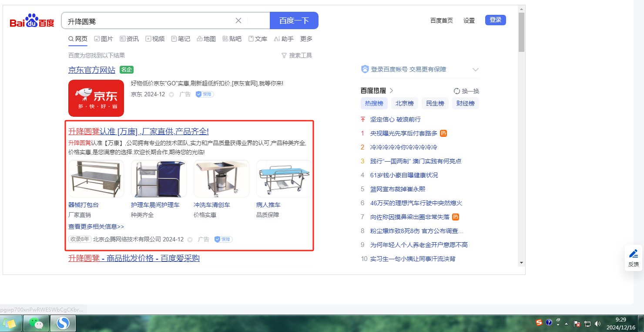
Task: Click the 名企 green badge
Action: pos(127,70)
